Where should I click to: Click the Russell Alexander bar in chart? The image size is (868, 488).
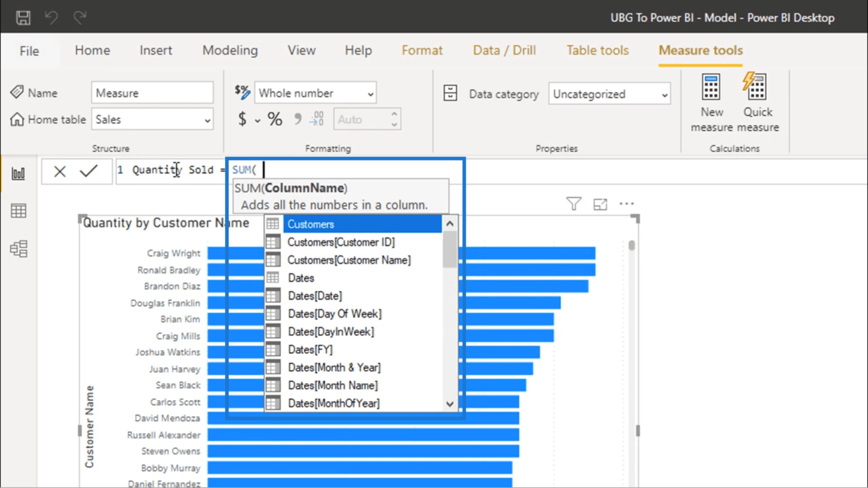coord(363,435)
